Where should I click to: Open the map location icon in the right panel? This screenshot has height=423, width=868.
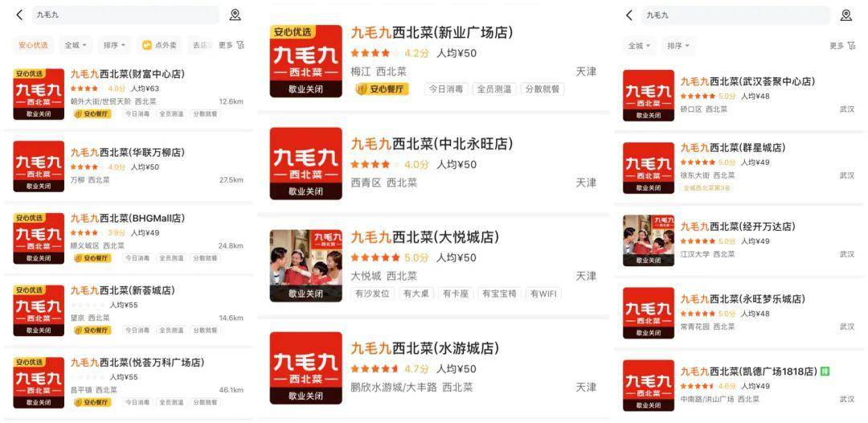845,15
